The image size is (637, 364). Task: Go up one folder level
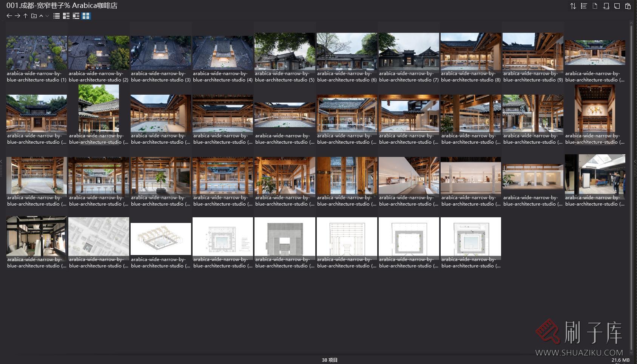point(25,16)
